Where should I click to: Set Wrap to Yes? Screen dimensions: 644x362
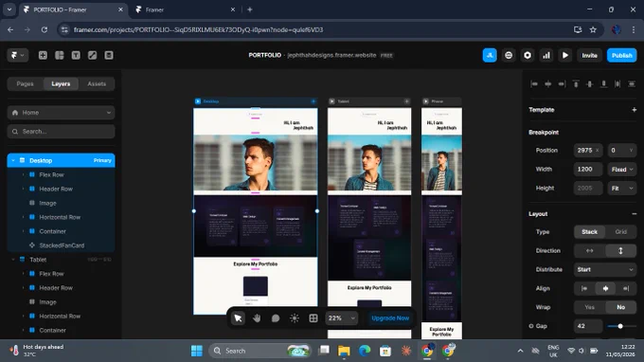(x=589, y=307)
